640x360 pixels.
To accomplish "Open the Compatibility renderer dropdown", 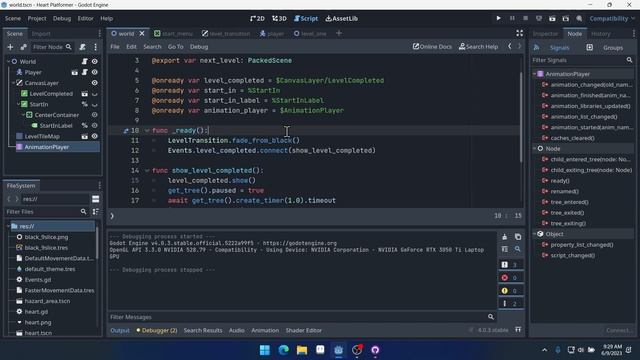I will pyautogui.click(x=612, y=18).
